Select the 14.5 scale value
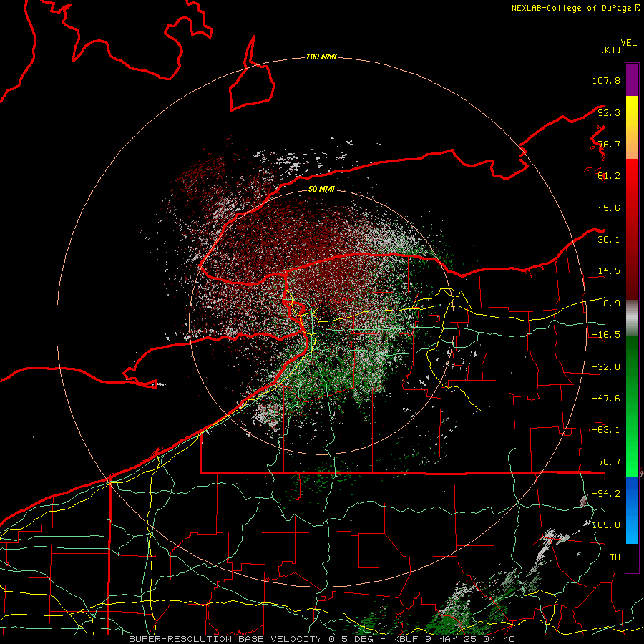Viewport: 644px width, 644px height. coord(609,271)
